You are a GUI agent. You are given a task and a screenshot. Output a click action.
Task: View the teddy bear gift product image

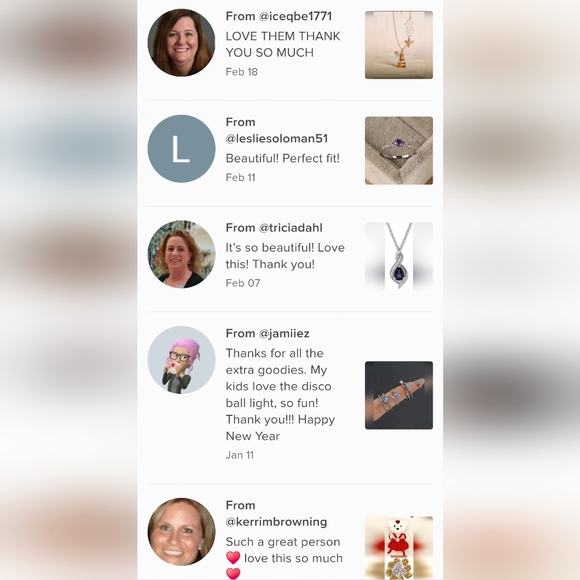pyautogui.click(x=399, y=548)
